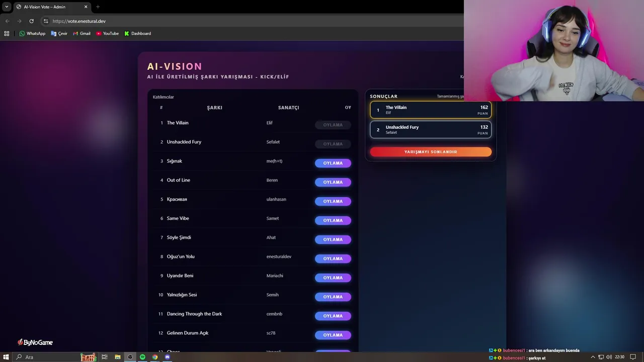Open the notification center icon
This screenshot has width=644, height=362.
point(633,357)
